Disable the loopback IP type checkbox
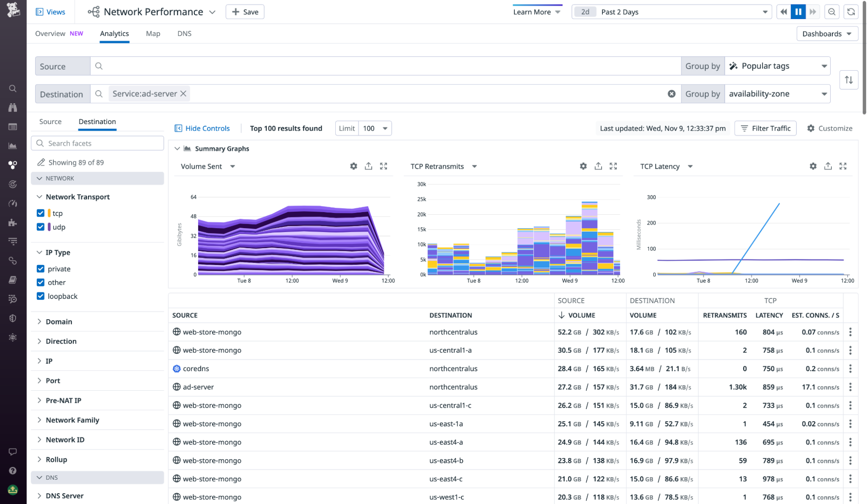This screenshot has height=504, width=867. click(x=41, y=296)
